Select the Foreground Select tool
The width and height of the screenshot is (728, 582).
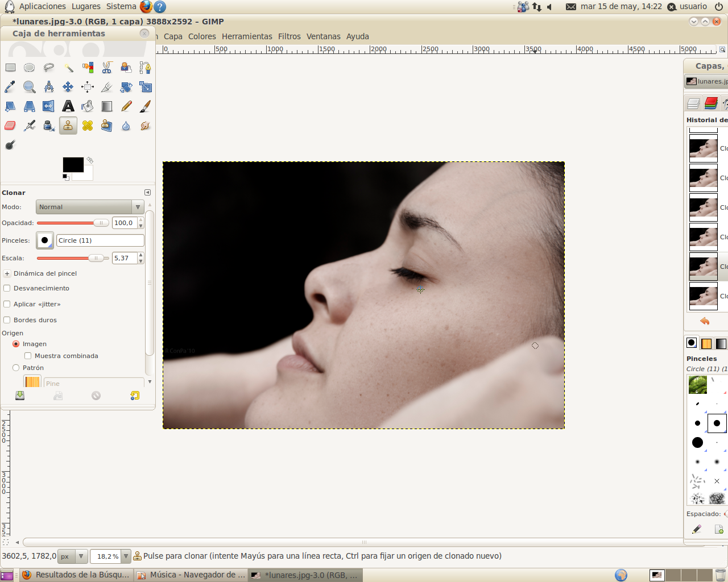126,68
